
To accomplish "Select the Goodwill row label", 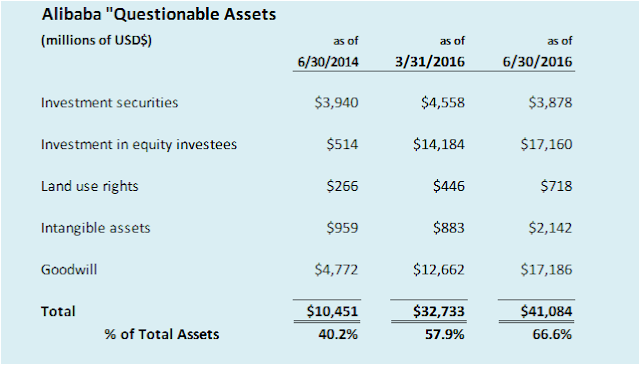I will [x=69, y=269].
